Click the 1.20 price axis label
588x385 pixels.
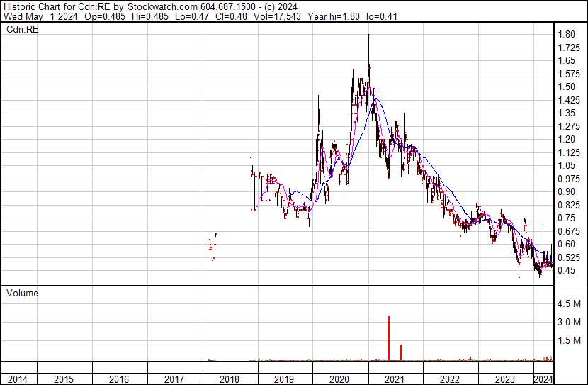[x=566, y=139]
